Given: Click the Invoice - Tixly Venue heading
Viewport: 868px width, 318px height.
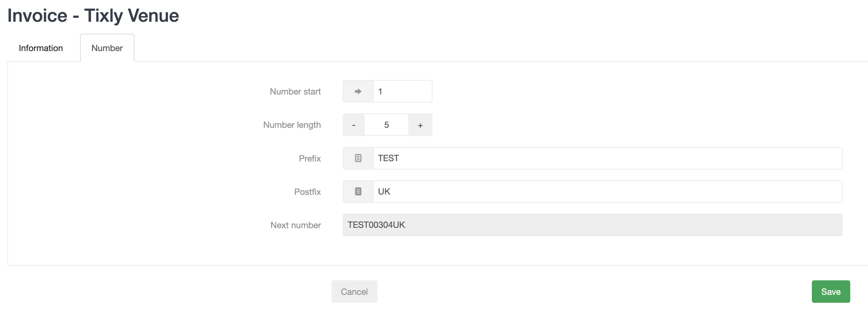Looking at the screenshot, I should (93, 16).
